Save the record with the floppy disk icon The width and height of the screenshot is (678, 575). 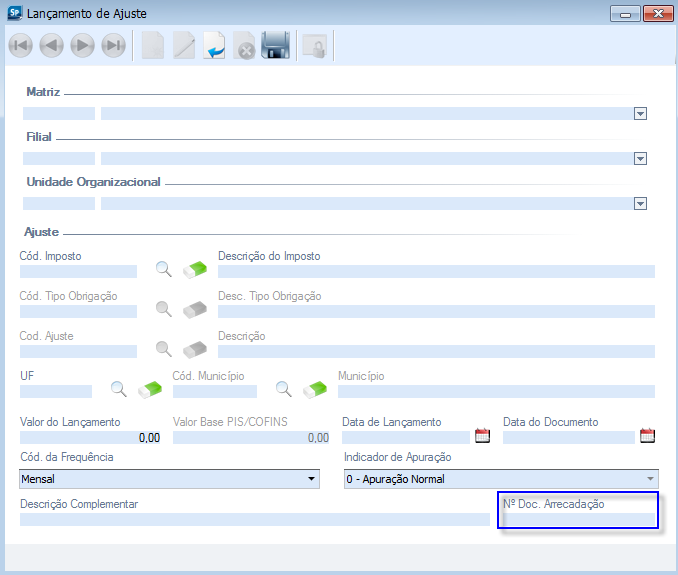[275, 45]
